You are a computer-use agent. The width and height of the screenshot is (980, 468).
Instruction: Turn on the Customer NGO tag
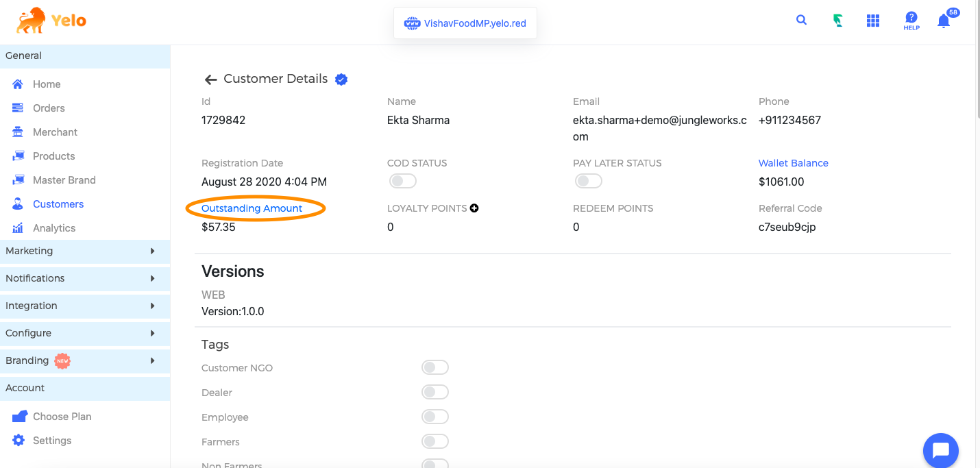click(x=434, y=368)
